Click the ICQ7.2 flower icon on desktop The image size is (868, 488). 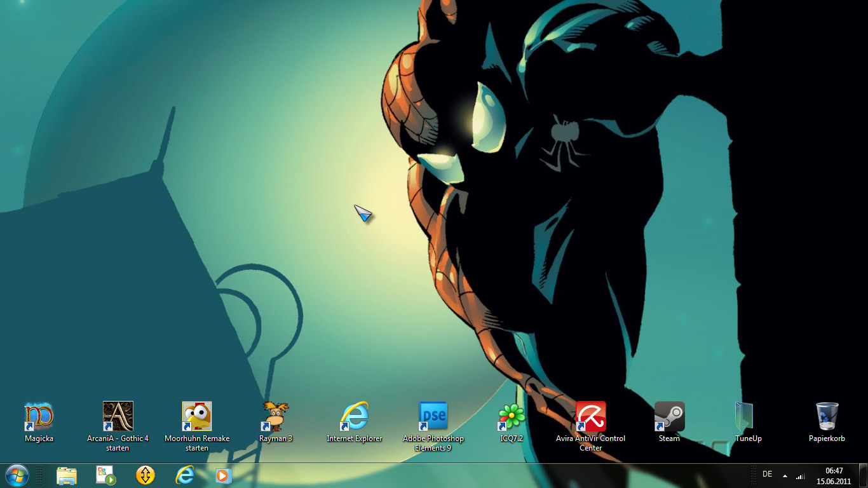512,417
